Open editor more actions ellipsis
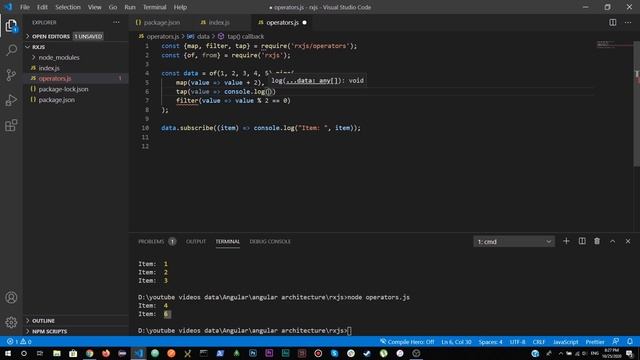Viewport: 640px width, 360px height. [x=628, y=22]
